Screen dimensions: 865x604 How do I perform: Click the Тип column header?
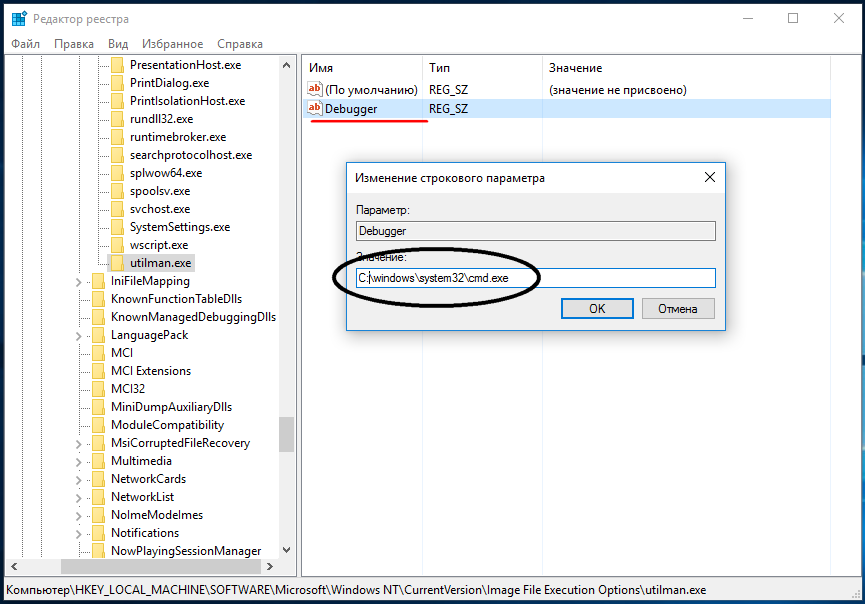[x=482, y=68]
